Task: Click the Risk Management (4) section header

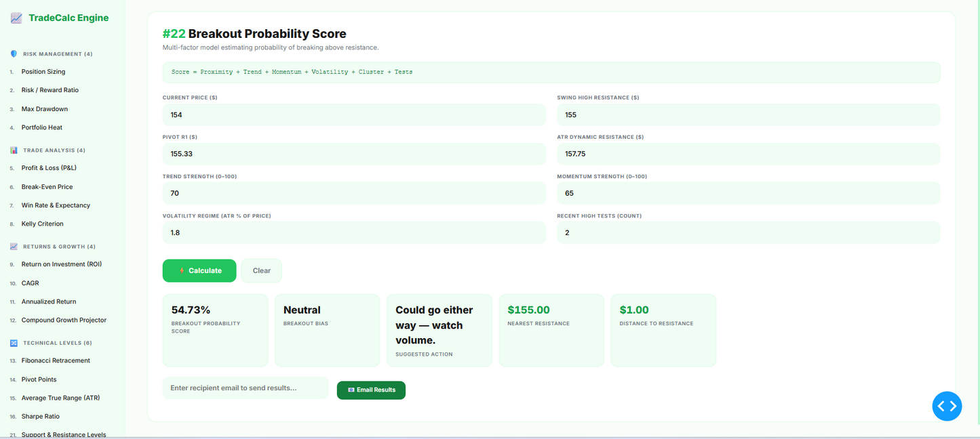Action: click(x=58, y=54)
